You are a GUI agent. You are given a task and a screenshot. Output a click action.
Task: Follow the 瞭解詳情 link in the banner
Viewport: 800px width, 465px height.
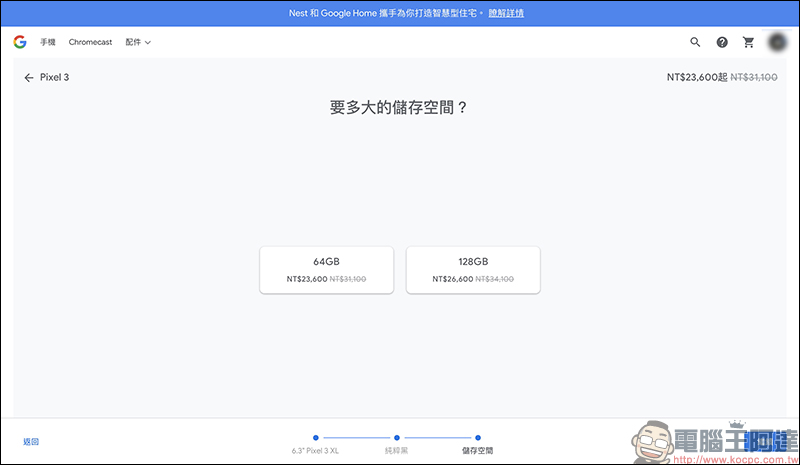(506, 13)
